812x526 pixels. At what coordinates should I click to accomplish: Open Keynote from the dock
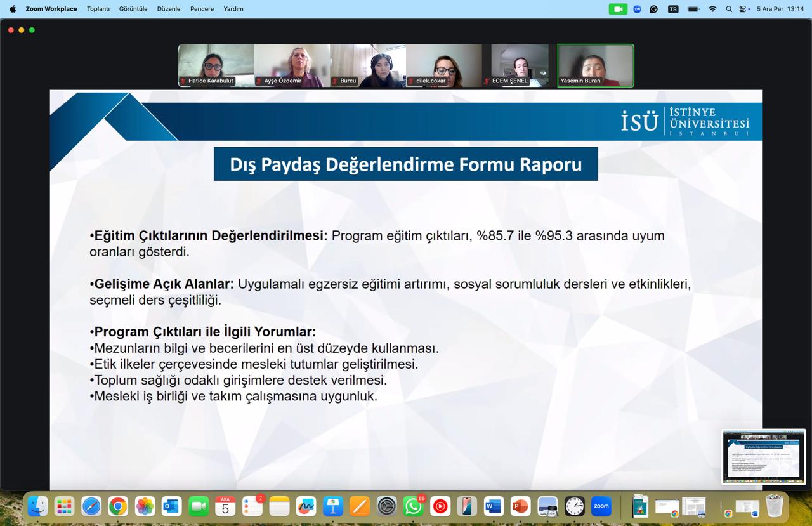click(x=333, y=506)
